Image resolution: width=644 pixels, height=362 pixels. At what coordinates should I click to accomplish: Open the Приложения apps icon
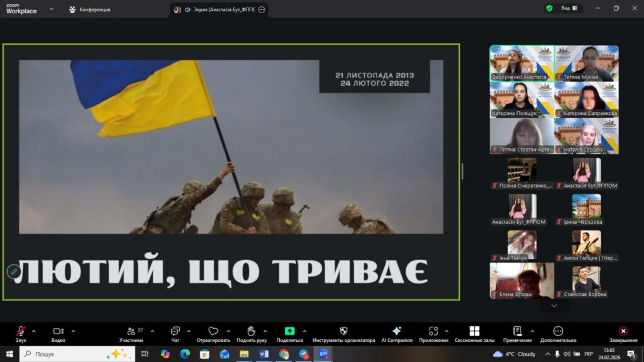pos(433,331)
